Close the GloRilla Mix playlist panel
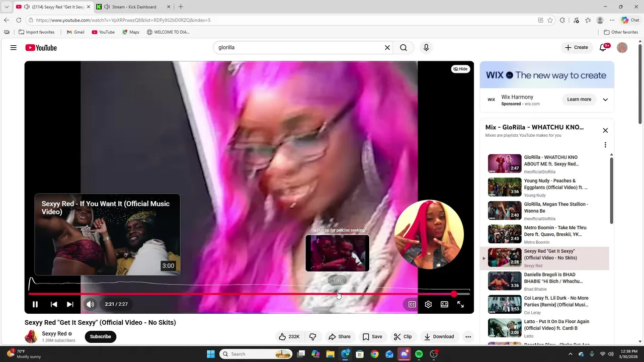This screenshot has width=644, height=362. [605, 130]
